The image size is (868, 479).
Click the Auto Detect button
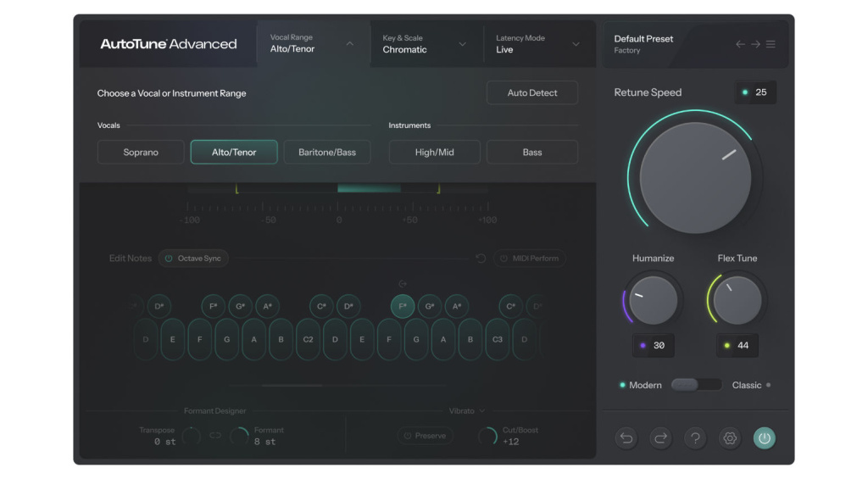click(x=532, y=93)
